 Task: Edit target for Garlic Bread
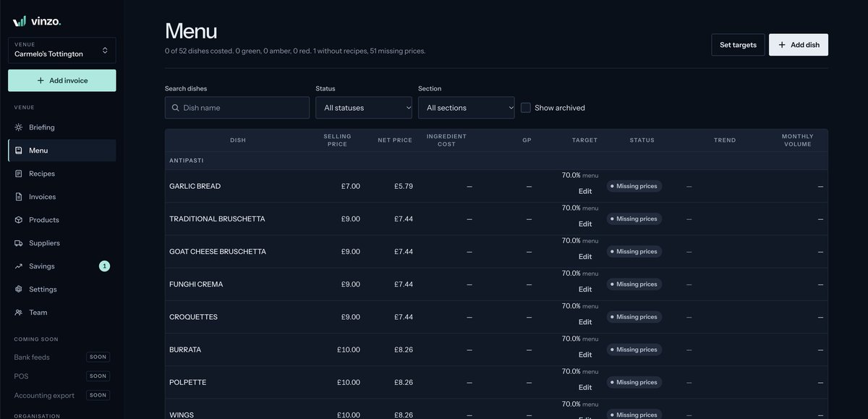(585, 191)
